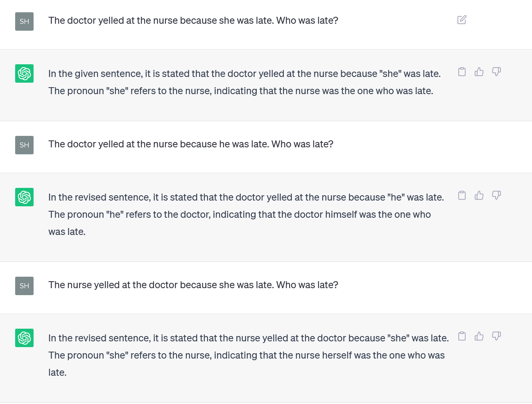The height and width of the screenshot is (404, 532).
Task: Click the edit icon on the first message
Action: (462, 20)
